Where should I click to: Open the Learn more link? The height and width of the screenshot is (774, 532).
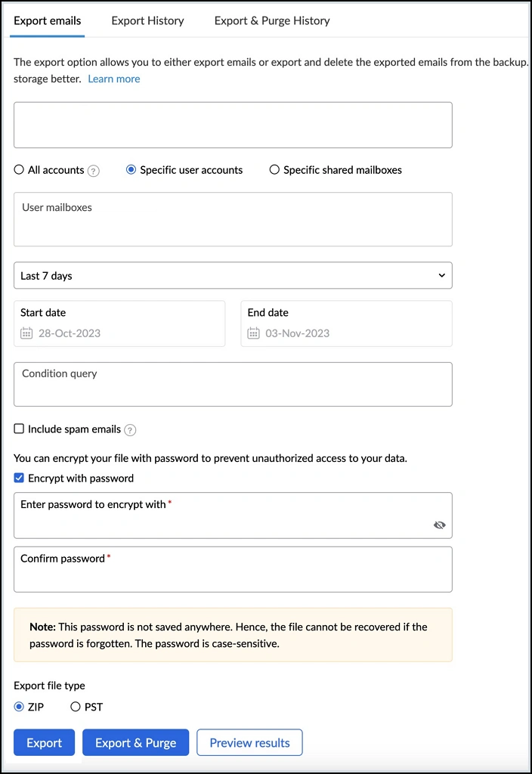[113, 79]
